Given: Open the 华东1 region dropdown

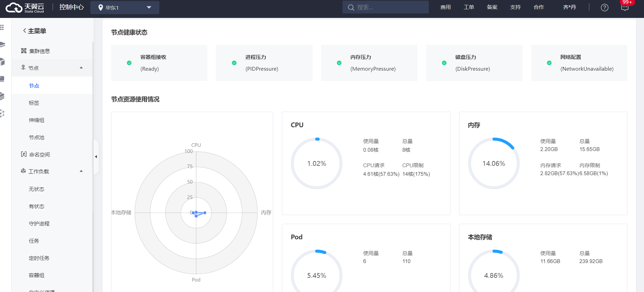Looking at the screenshot, I should point(125,7).
